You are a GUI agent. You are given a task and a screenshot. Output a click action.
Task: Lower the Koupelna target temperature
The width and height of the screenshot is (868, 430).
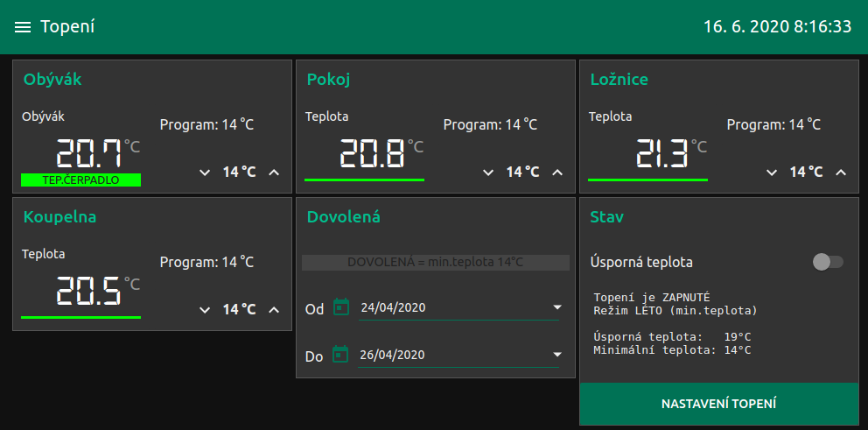pos(205,310)
